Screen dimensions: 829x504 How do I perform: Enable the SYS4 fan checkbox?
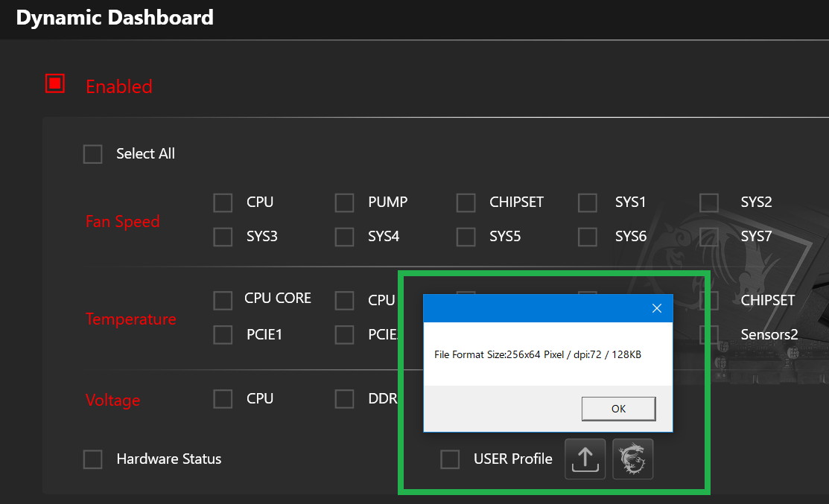pyautogui.click(x=344, y=237)
